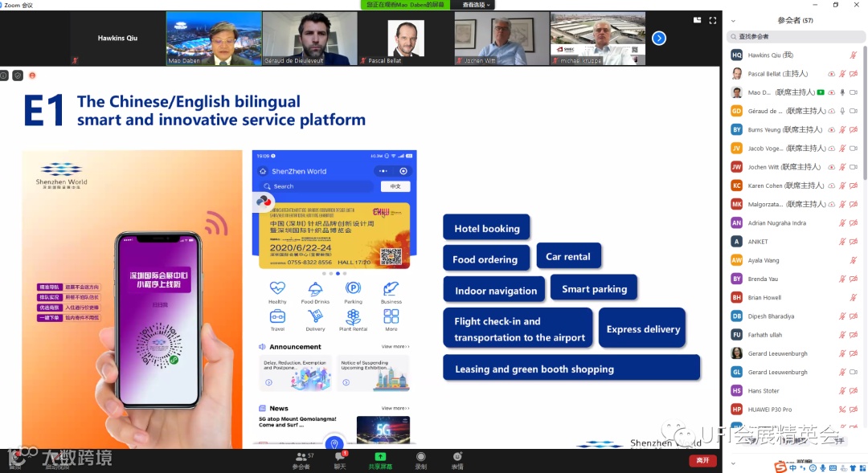Open the 查看选项 view options dropdown
The width and height of the screenshot is (868, 473).
476,5
